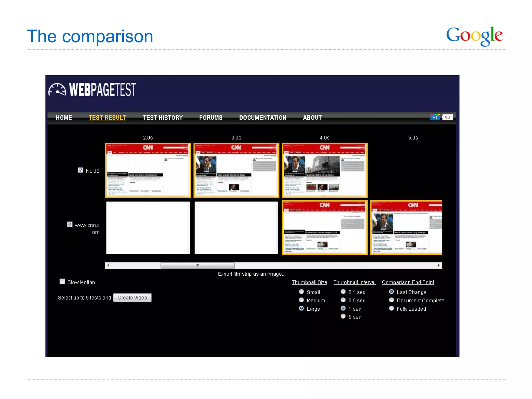
Task: Click the 4.0s time label
Action: 325,138
